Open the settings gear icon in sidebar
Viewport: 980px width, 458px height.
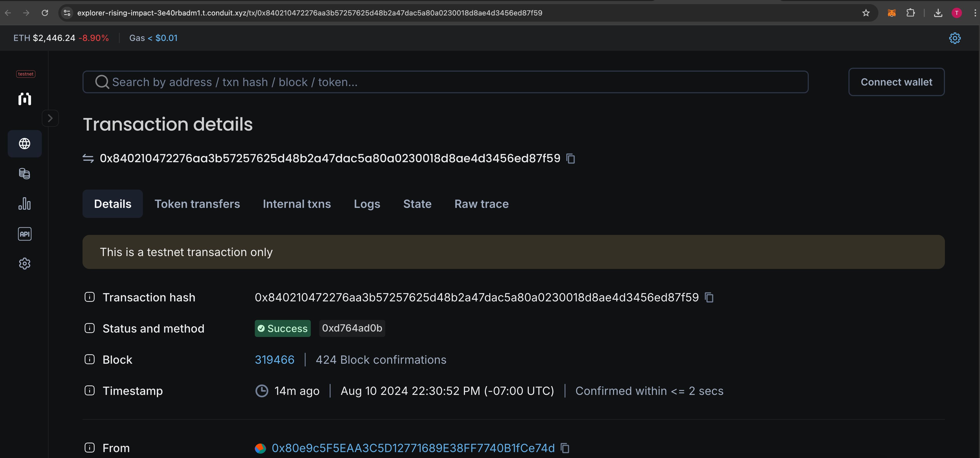(25, 263)
